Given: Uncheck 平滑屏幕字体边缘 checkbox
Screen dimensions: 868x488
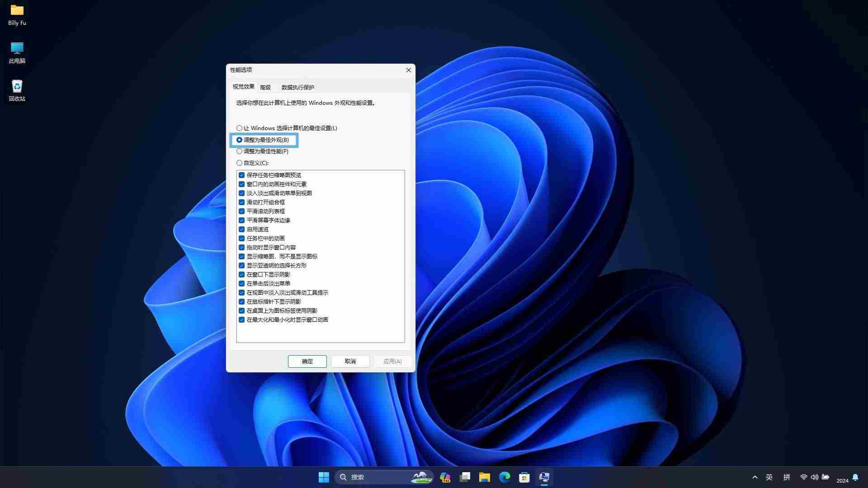Looking at the screenshot, I should coord(241,221).
